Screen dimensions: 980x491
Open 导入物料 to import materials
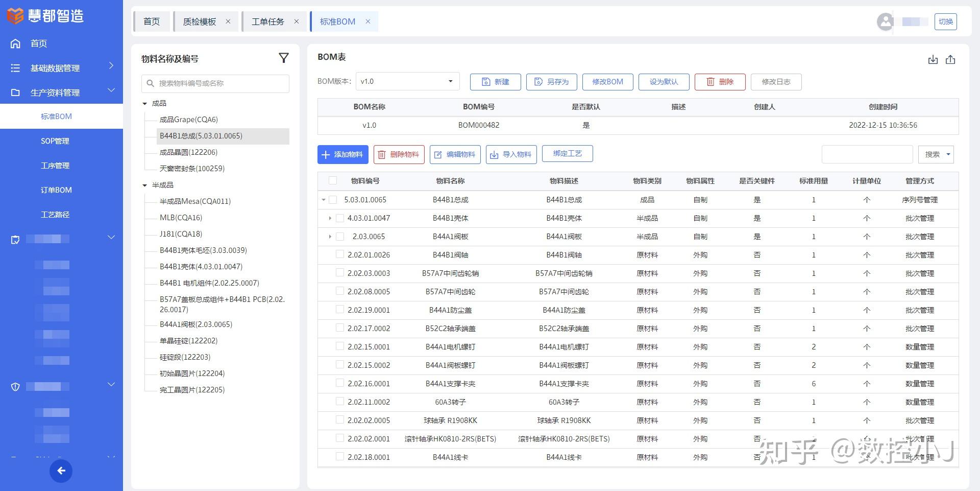[511, 154]
